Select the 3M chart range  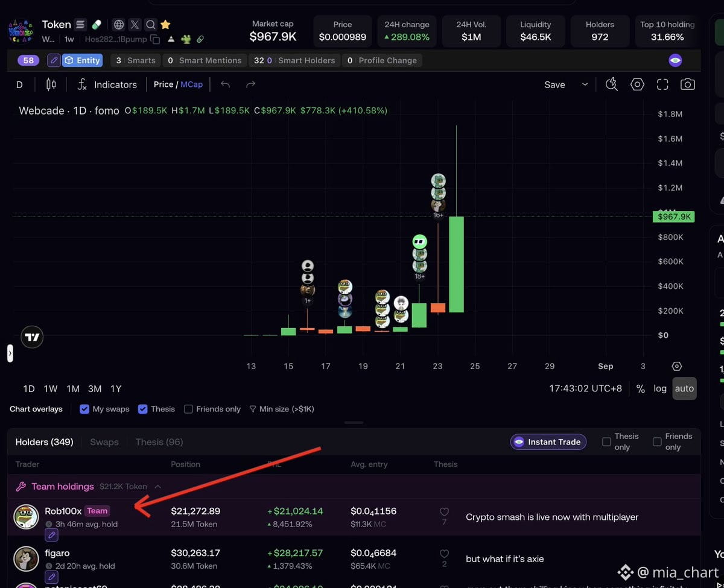point(95,388)
